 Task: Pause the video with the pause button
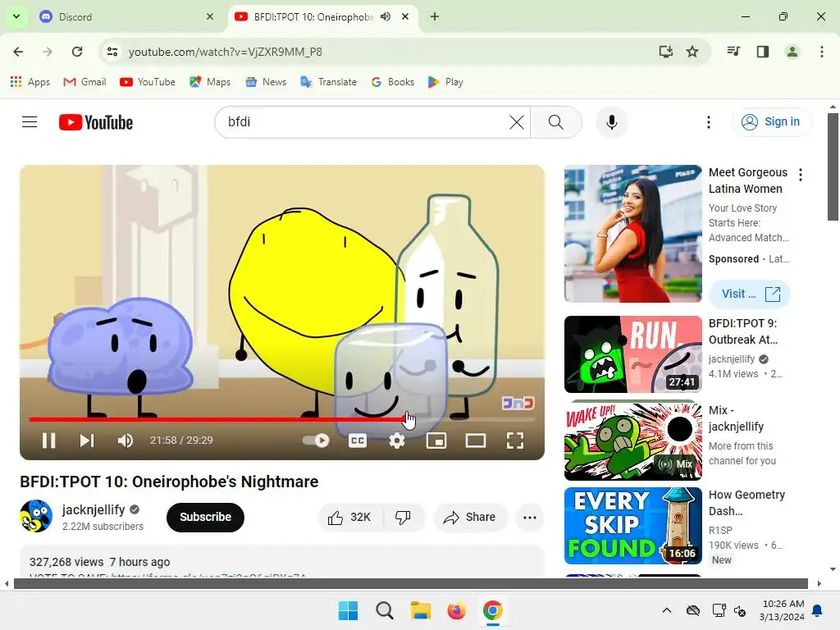click(x=48, y=441)
